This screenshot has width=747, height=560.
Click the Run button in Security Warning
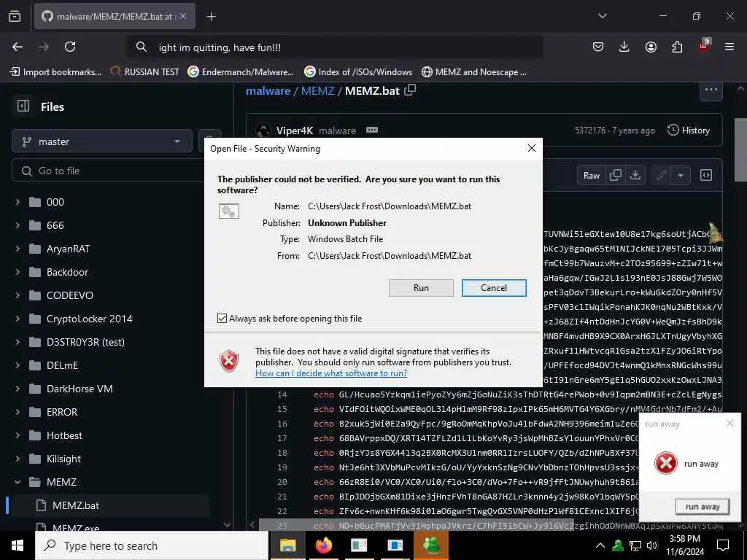click(x=421, y=287)
